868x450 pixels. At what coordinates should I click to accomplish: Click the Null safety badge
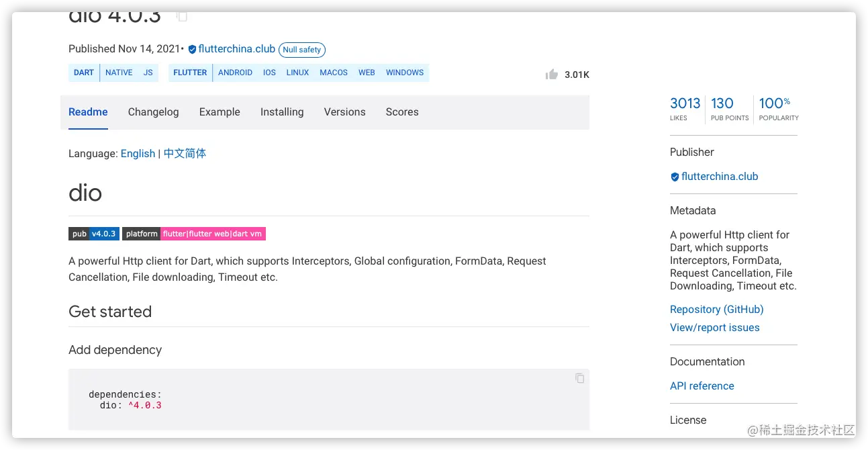(x=302, y=50)
